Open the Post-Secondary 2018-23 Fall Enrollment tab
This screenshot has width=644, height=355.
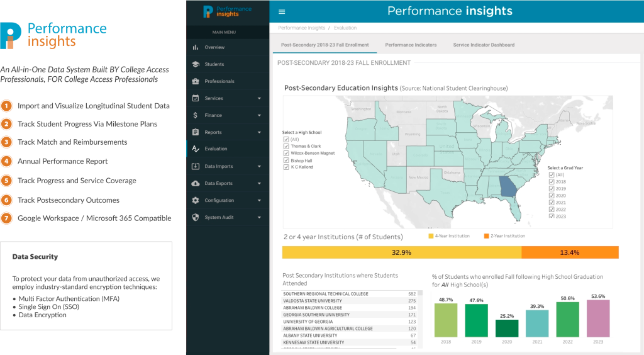pyautogui.click(x=325, y=45)
